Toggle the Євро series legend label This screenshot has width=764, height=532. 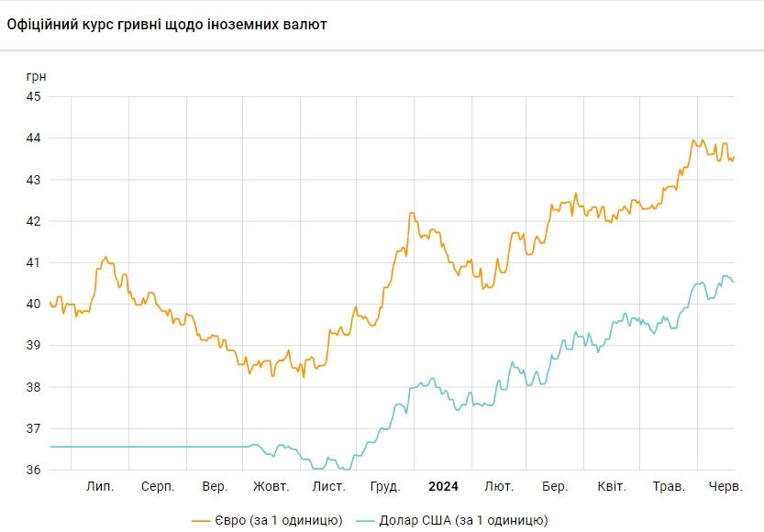tap(279, 520)
